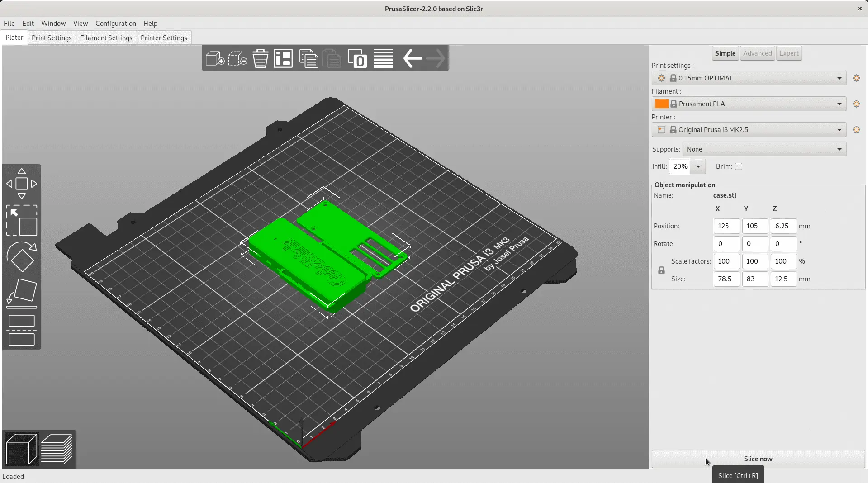Open the printer settings gear icon
The image size is (868, 483).
coord(856,130)
